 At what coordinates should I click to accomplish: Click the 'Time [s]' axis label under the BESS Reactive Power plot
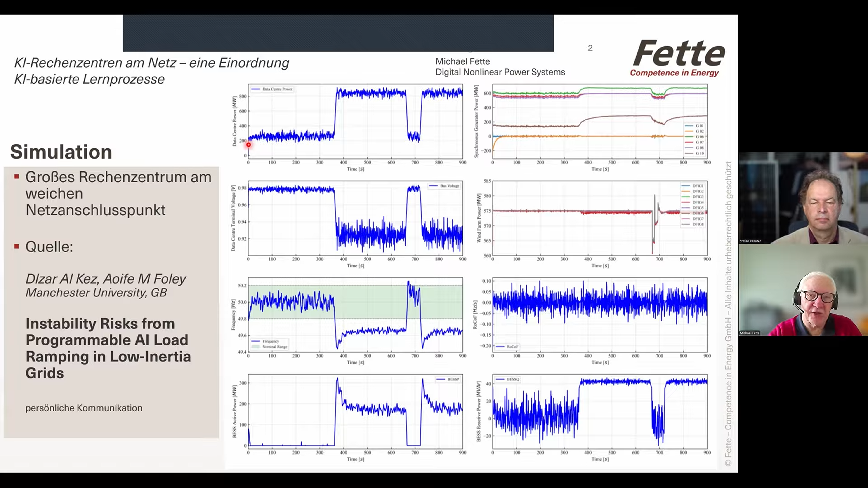click(x=600, y=459)
